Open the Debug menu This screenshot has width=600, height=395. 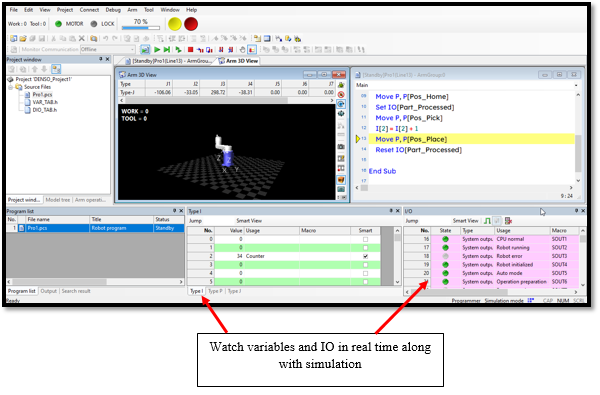(113, 10)
